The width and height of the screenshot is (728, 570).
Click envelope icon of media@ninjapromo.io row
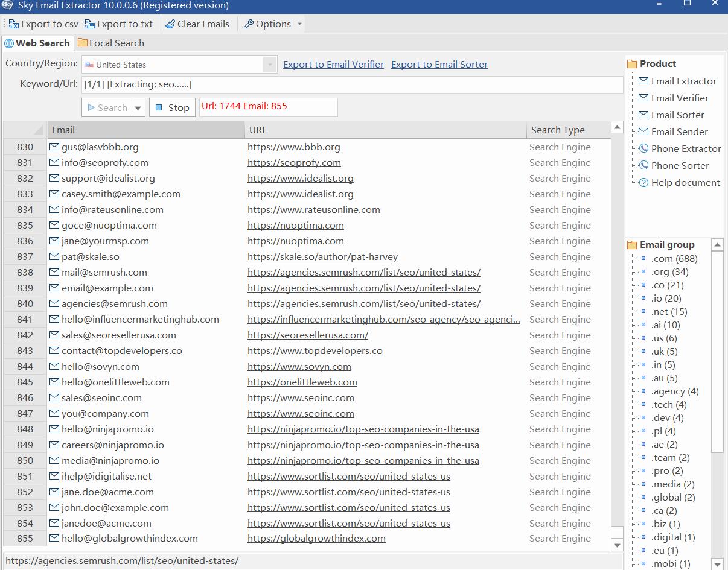54,460
